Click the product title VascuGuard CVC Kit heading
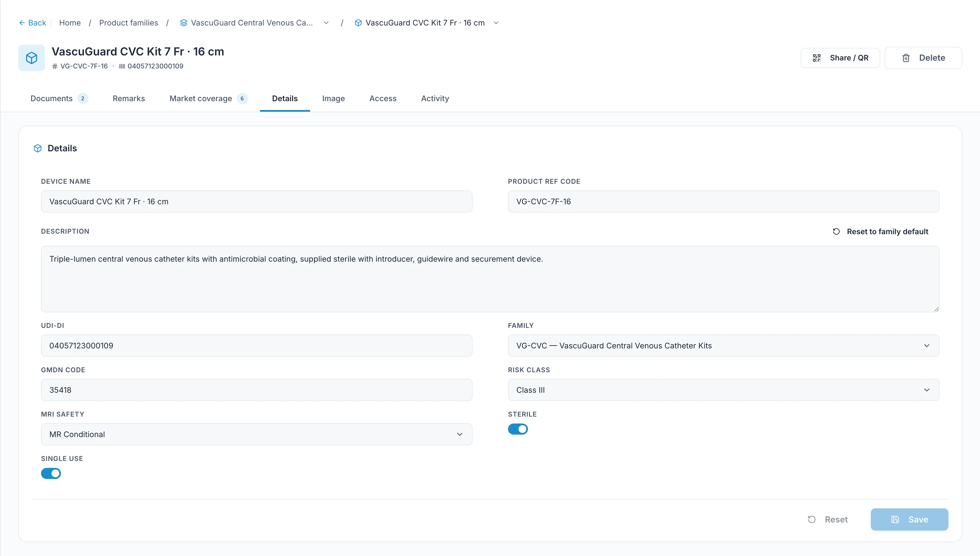This screenshot has height=556, width=980. [x=138, y=52]
